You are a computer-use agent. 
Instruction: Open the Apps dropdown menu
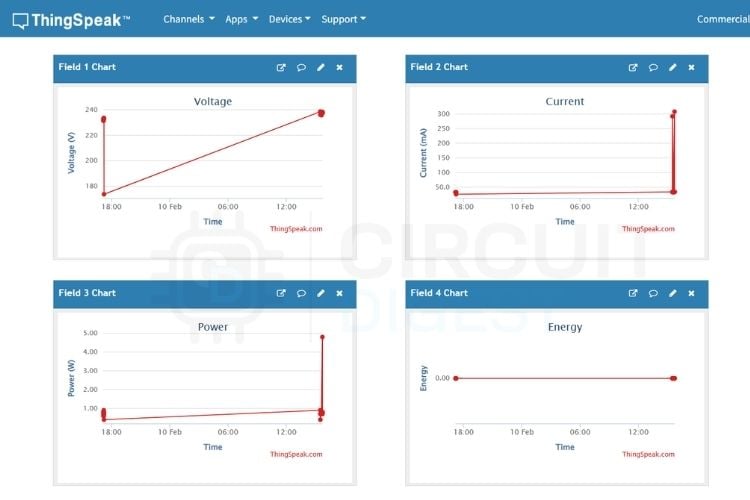click(x=242, y=19)
